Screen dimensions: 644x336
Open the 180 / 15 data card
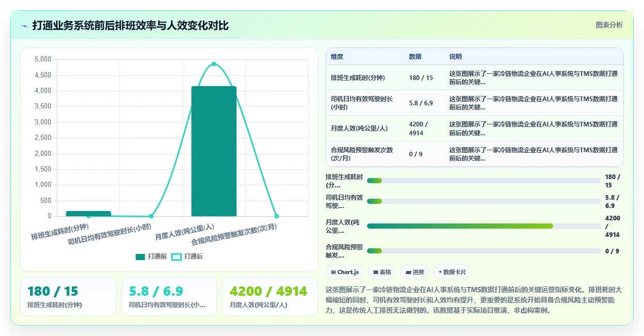coord(68,296)
